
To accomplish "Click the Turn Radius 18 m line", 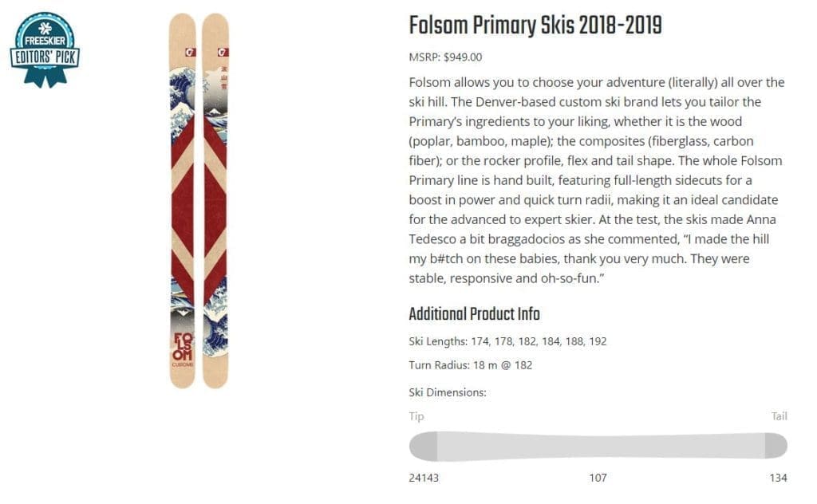I will pyautogui.click(x=470, y=365).
